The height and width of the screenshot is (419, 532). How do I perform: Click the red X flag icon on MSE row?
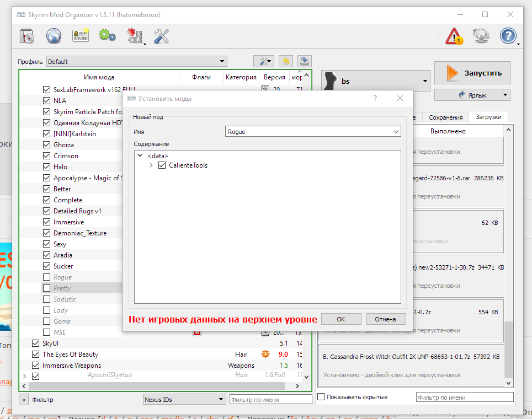tap(197, 333)
